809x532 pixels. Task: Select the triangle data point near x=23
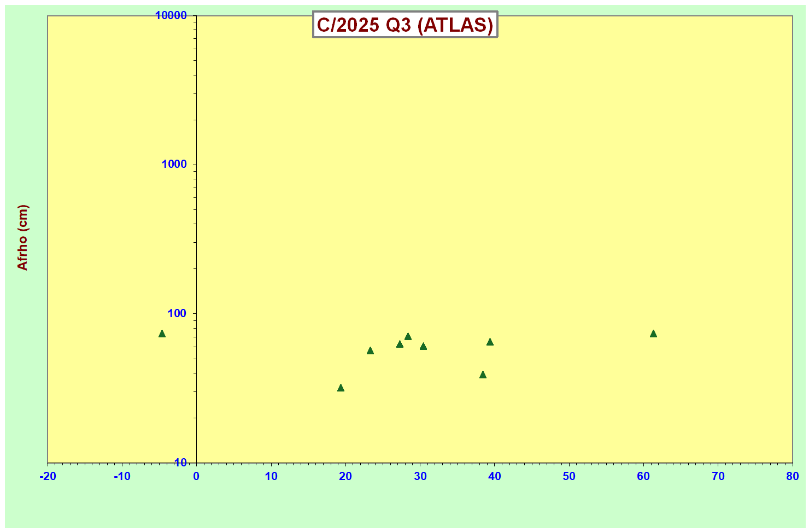point(370,350)
